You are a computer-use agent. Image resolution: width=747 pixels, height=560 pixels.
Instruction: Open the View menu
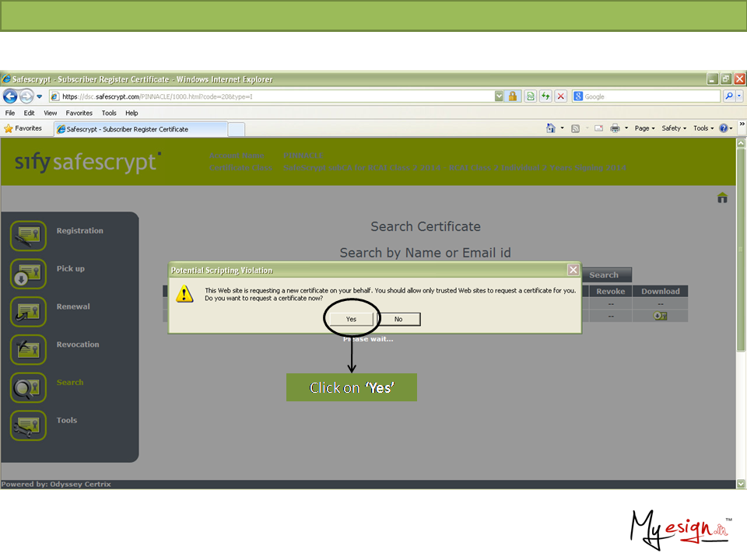pyautogui.click(x=50, y=113)
